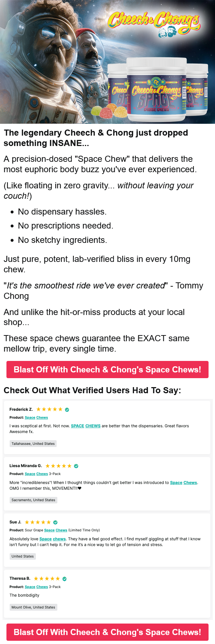The image size is (215, 644).
Task: Select the star rating on Theresa B.'s review
Action: pos(47,579)
